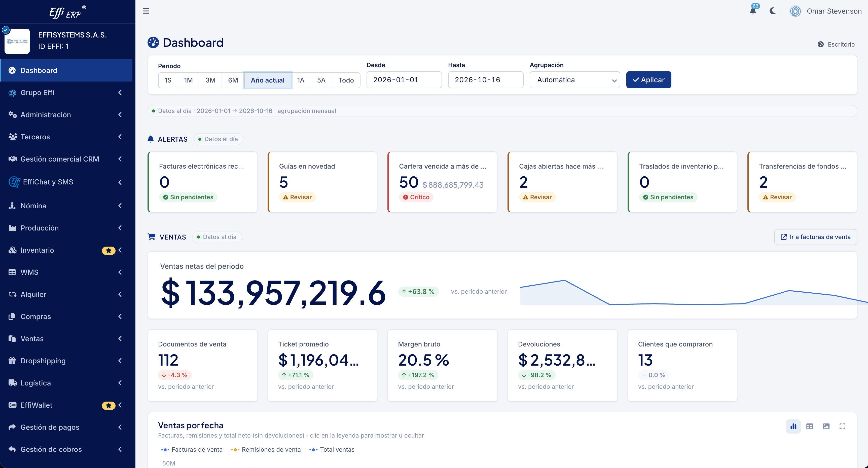Open EFFISYSTEMS company logo thumbnail
Image resolution: width=868 pixels, height=468 pixels.
click(x=17, y=41)
